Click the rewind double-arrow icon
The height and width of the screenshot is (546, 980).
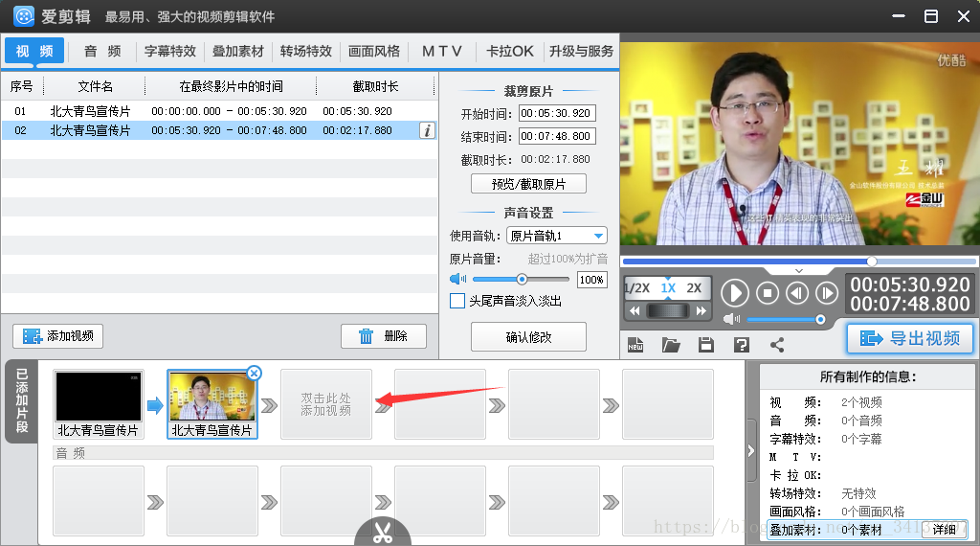(x=635, y=311)
